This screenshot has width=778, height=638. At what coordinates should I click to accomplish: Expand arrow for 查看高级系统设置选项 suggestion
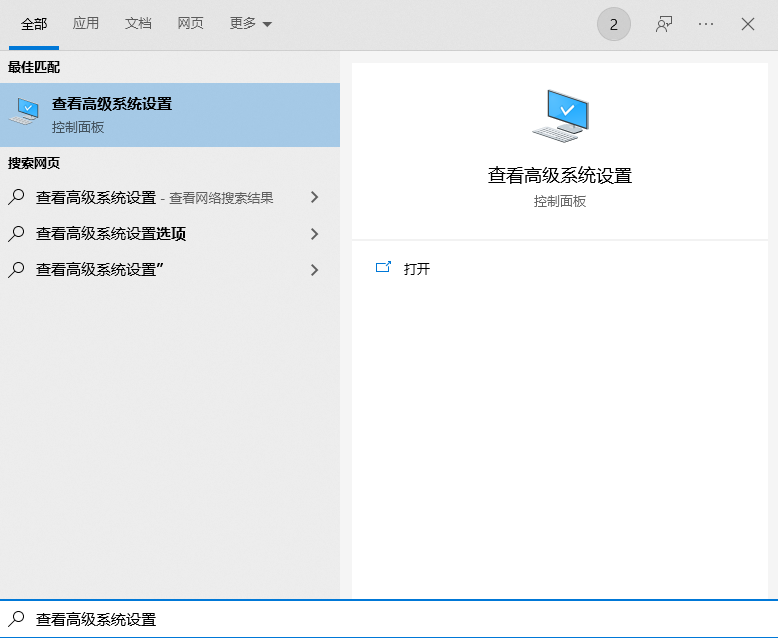click(x=314, y=234)
